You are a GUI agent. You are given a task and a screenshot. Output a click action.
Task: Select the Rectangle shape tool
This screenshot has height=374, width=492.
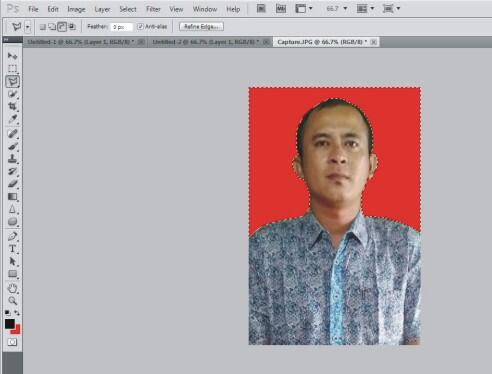(x=13, y=274)
